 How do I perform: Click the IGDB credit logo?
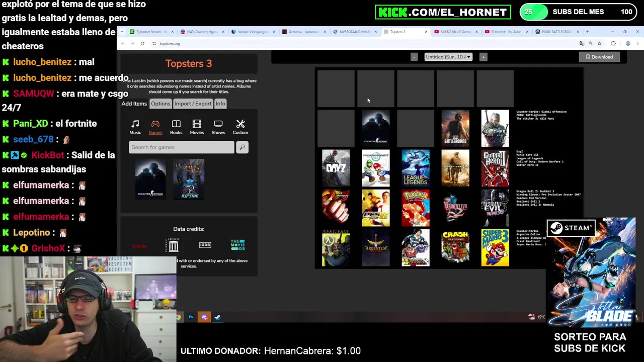click(205, 245)
